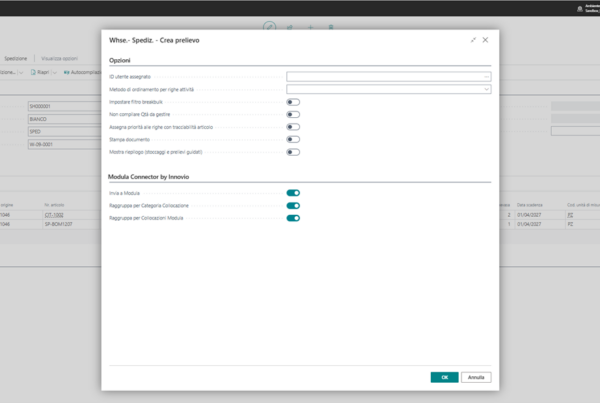The image size is (600, 403).
Task: Expand dialog to full screen icon
Action: click(x=473, y=40)
